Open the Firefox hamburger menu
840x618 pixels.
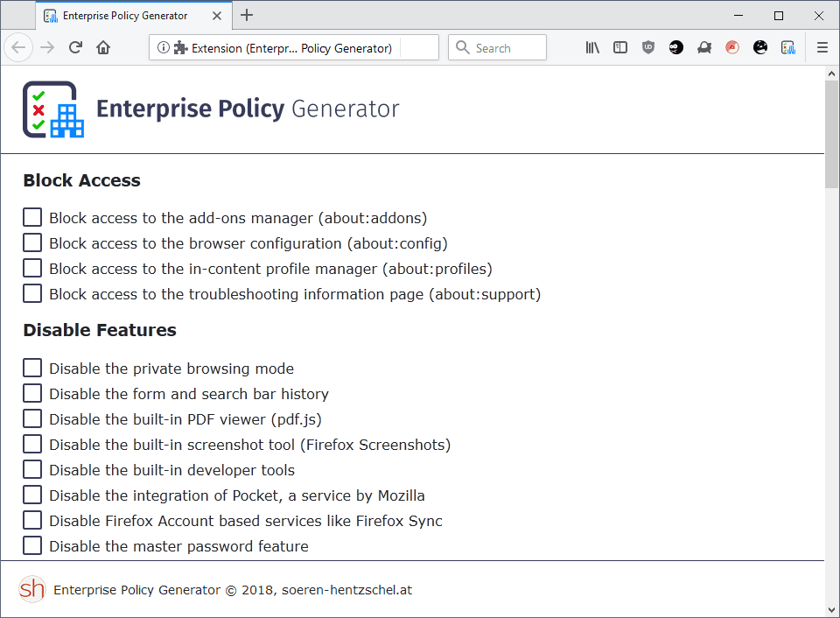click(822, 48)
